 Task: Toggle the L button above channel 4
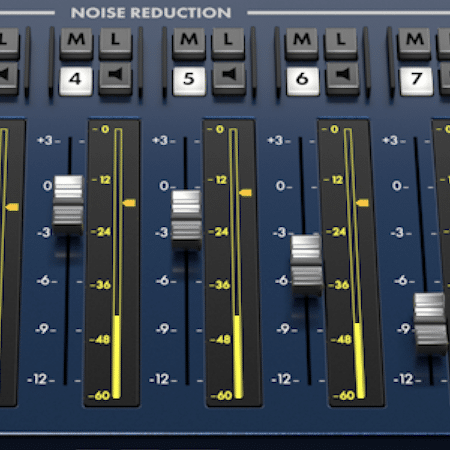tap(116, 43)
